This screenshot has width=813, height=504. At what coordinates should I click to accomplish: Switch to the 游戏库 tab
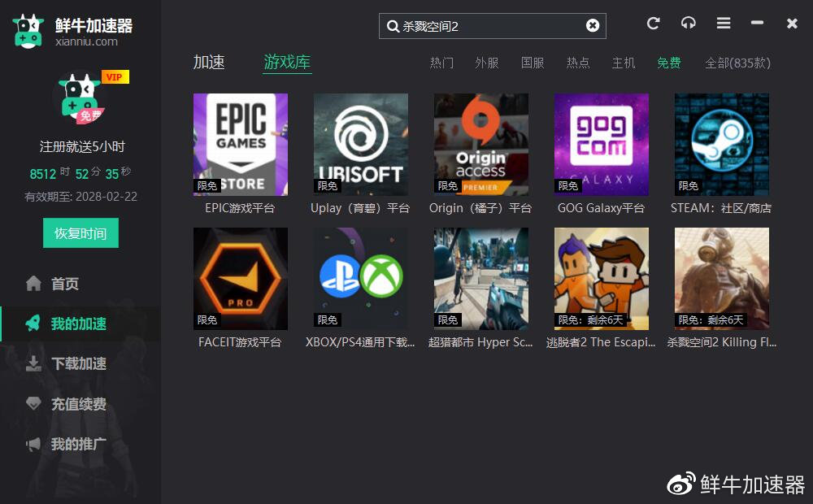tap(286, 62)
